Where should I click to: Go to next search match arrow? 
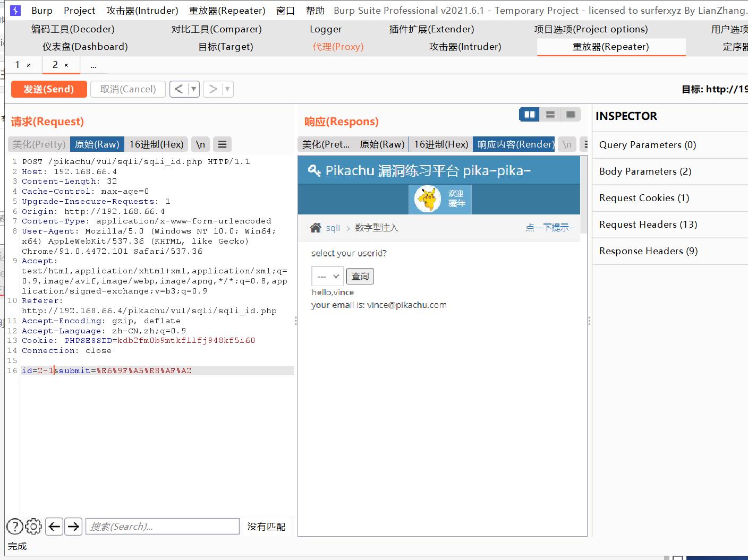click(73, 526)
